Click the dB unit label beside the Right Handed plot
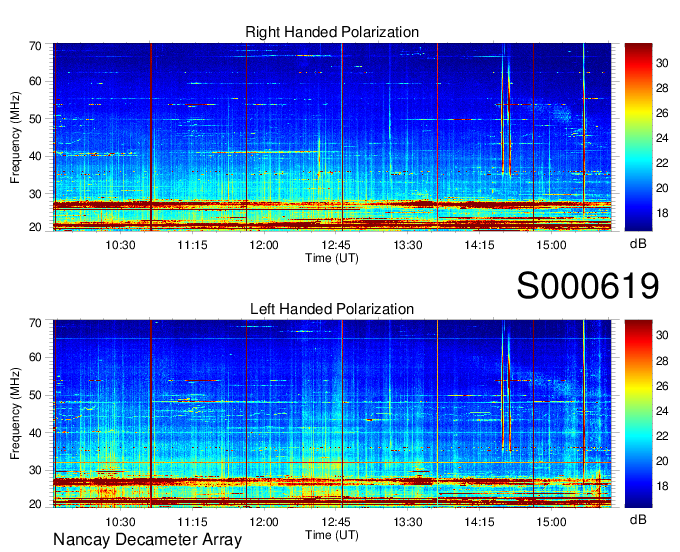The width and height of the screenshot is (680, 552). (x=638, y=244)
